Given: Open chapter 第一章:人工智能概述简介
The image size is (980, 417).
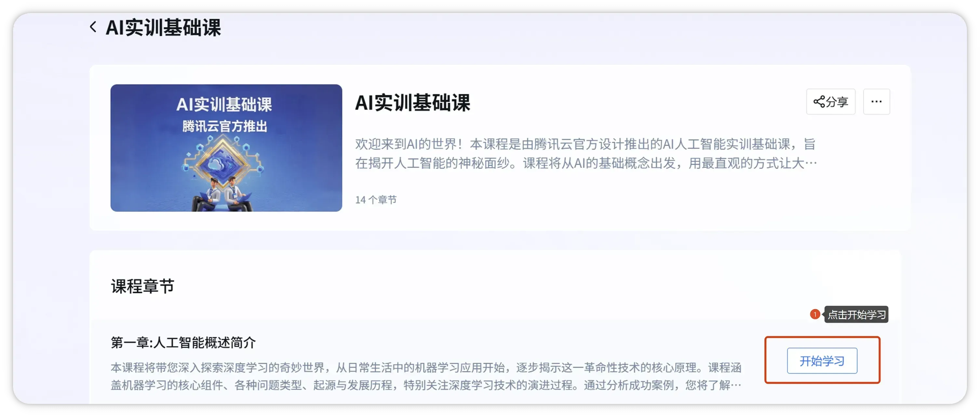Looking at the screenshot, I should 183,343.
